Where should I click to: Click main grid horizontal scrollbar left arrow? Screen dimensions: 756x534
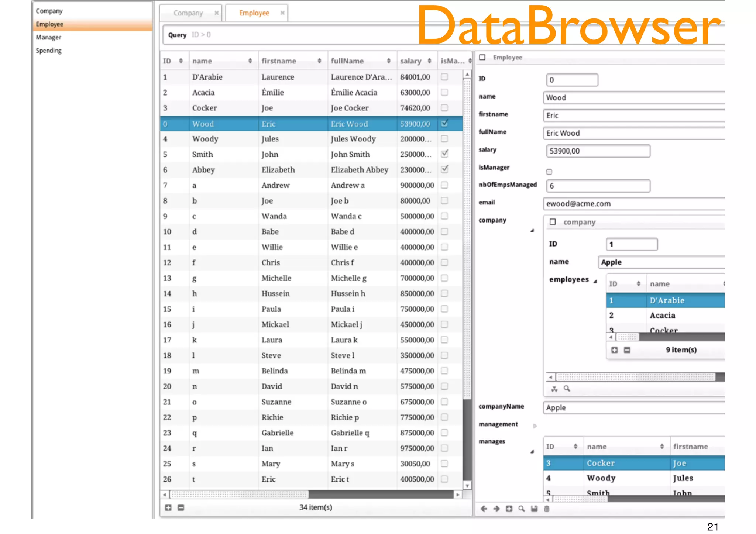tap(165, 495)
